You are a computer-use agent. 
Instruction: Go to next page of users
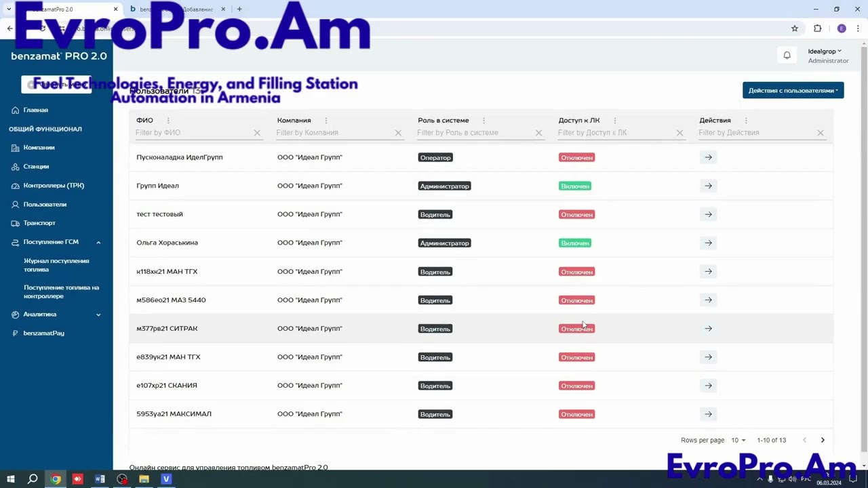click(x=823, y=440)
